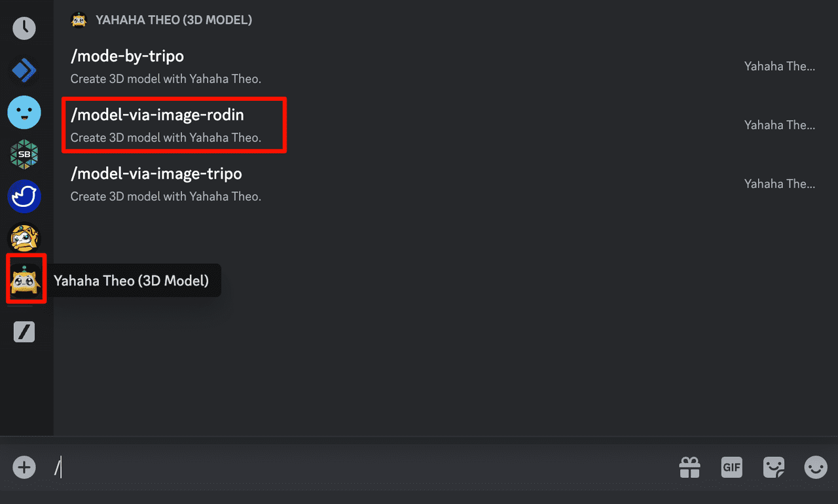
Task: Open the emoji picker
Action: click(x=815, y=467)
